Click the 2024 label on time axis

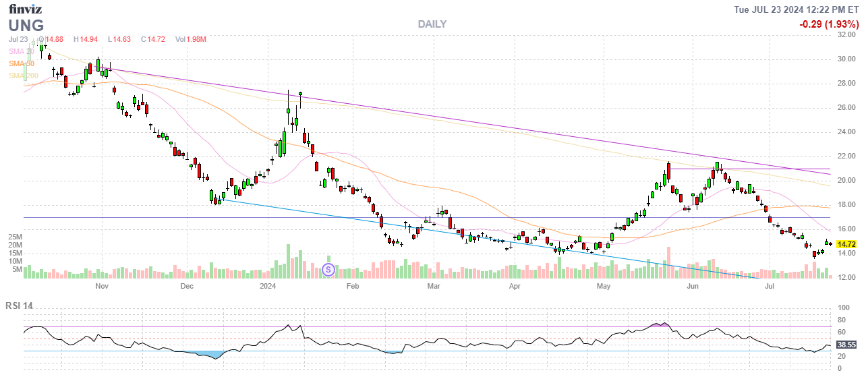(x=268, y=286)
